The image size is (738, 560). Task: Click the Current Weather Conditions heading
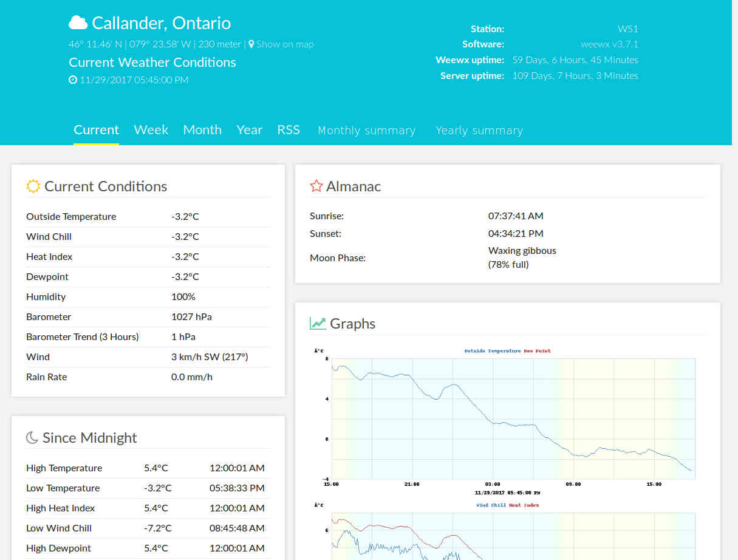pyautogui.click(x=152, y=63)
